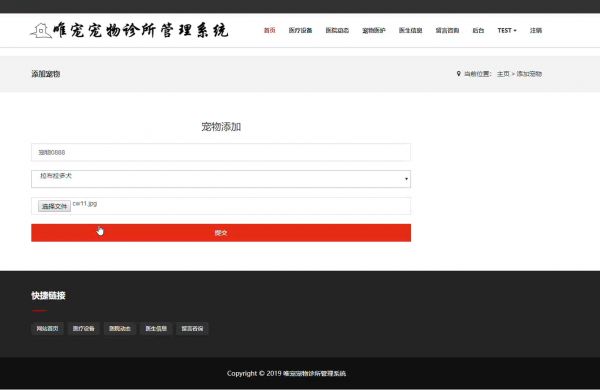Open 留言咨询 quick link in footer
Screen dimensions: 600x390
[192, 328]
